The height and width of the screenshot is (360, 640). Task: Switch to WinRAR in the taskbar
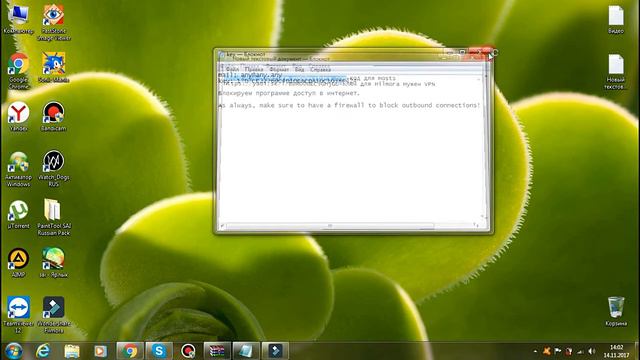[217, 351]
